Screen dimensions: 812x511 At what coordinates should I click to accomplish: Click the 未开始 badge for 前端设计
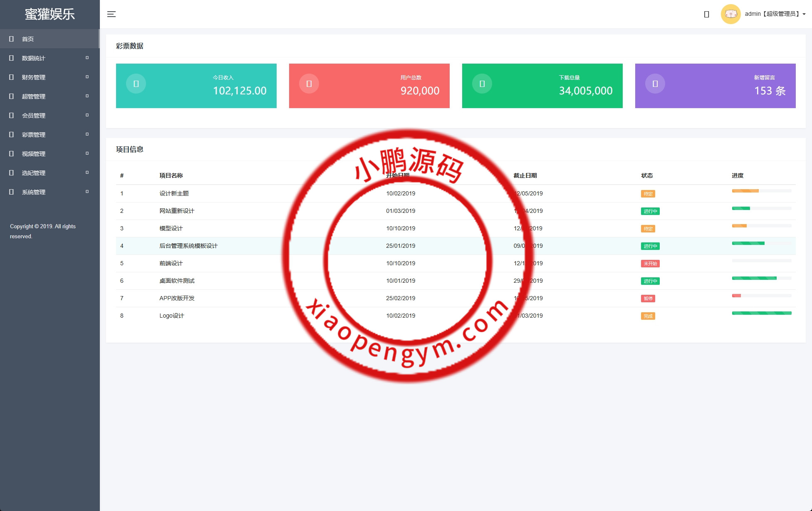(650, 264)
